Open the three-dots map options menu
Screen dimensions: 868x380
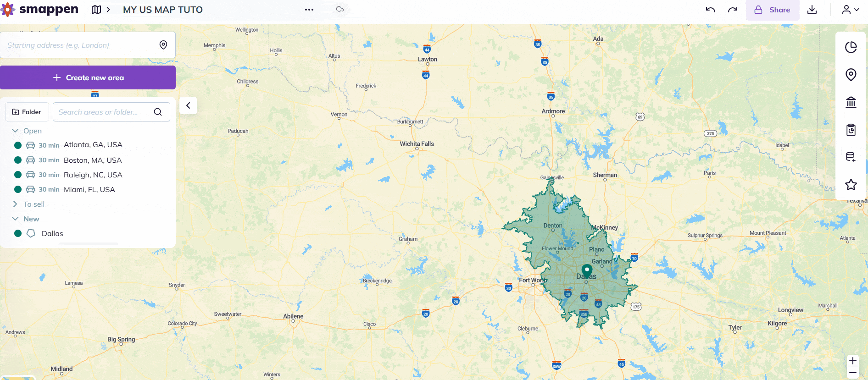[x=309, y=10]
